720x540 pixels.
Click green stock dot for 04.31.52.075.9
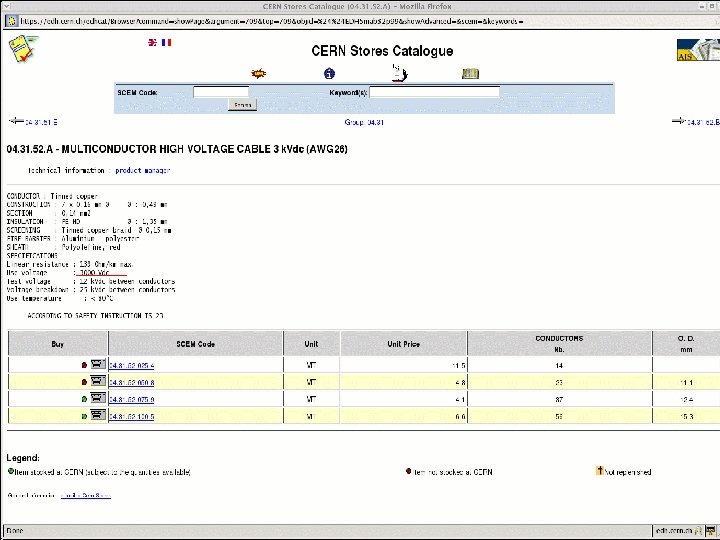[84, 399]
